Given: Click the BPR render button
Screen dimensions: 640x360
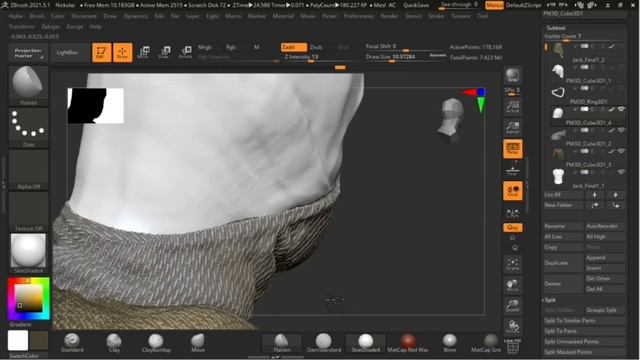Looking at the screenshot, I should click(x=513, y=76).
